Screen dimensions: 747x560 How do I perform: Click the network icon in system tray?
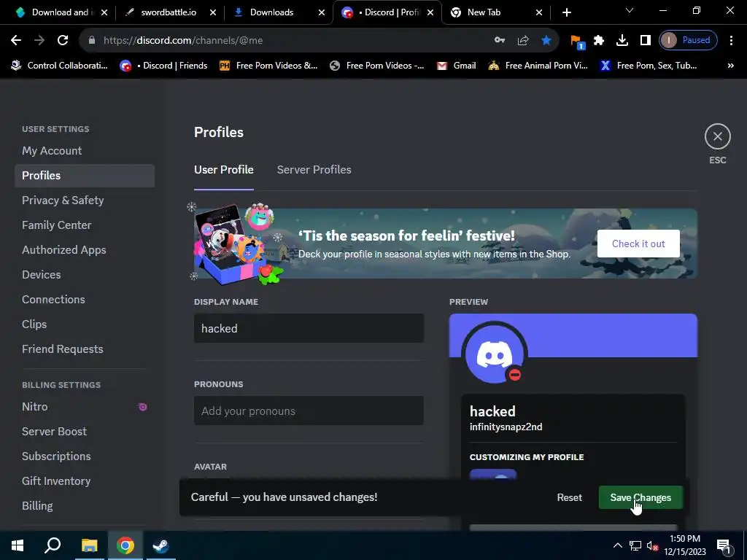[635, 545]
